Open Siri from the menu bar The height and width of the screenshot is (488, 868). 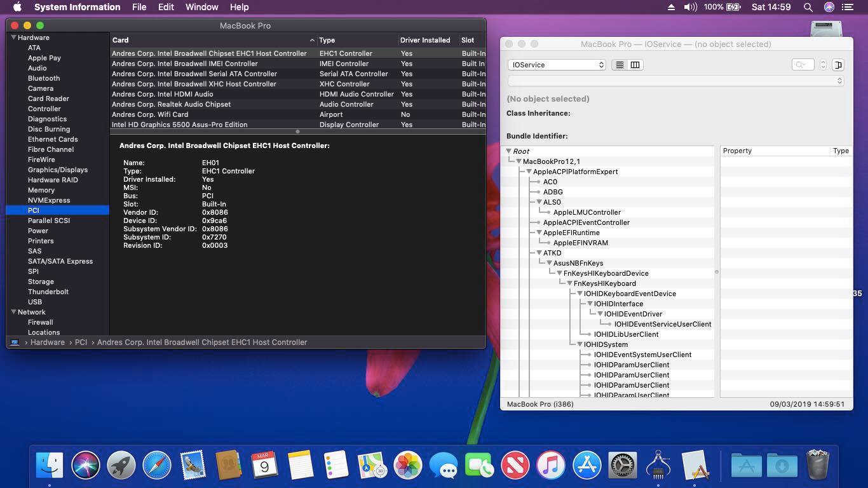pos(829,7)
